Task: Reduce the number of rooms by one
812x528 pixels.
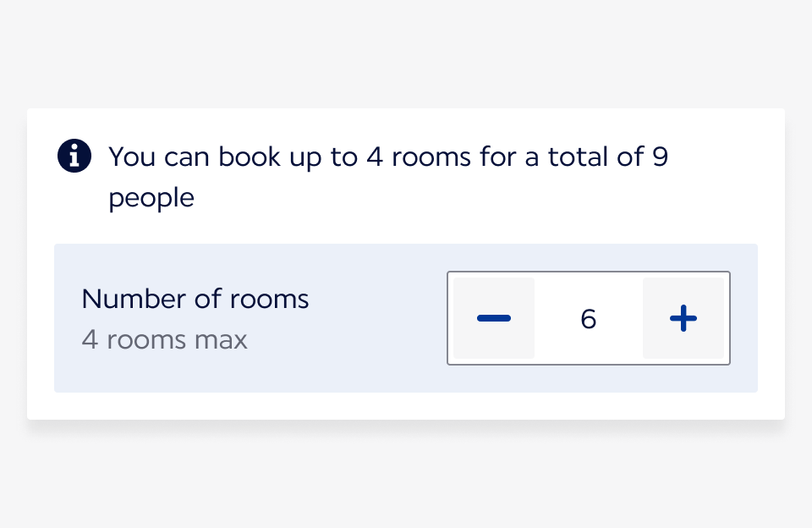Action: point(494,318)
